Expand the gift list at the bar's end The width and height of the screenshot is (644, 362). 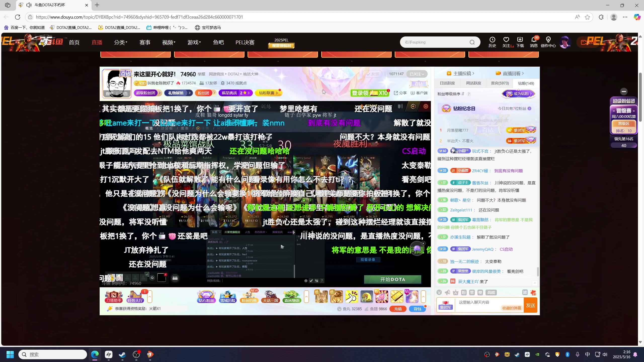point(423,297)
